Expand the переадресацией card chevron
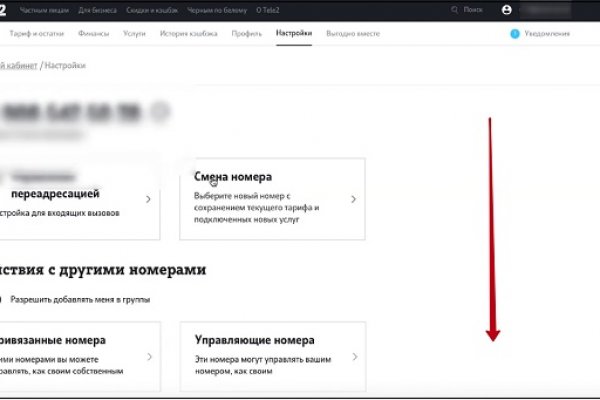Screen dimensions: 600x400 [x=148, y=199]
